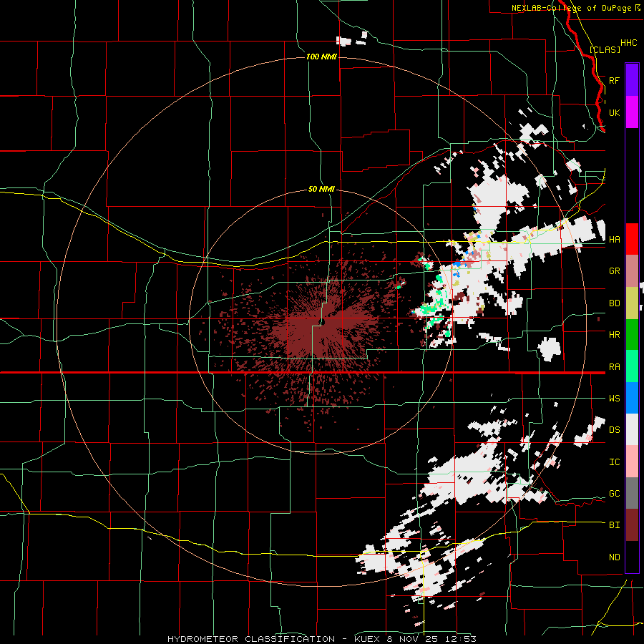Click the RF purple color swatch
This screenshot has height=644, width=644.
tap(632, 80)
